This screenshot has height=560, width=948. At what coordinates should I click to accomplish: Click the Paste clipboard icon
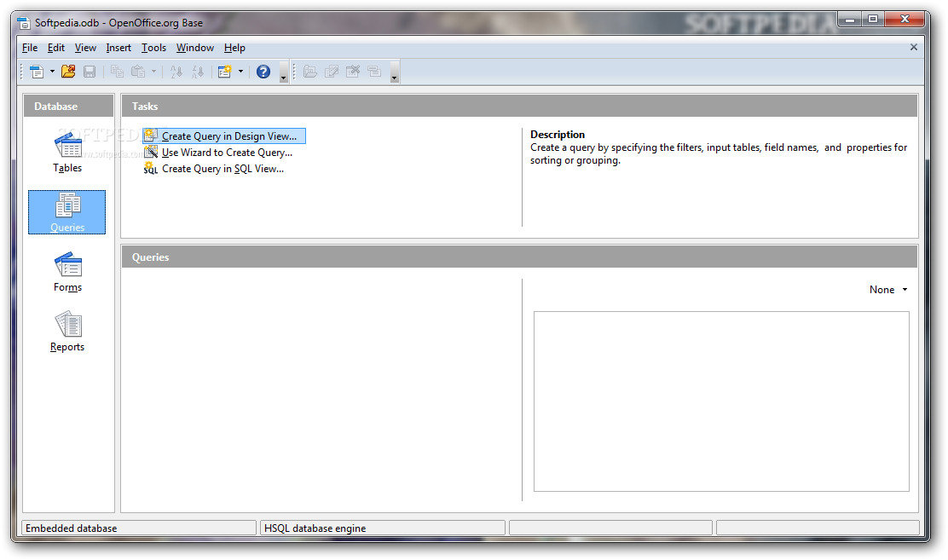click(138, 72)
